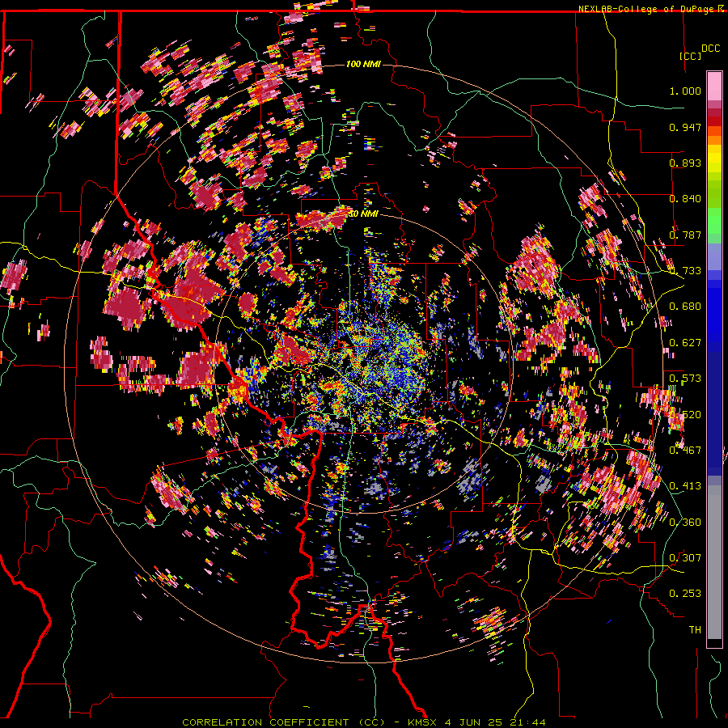Select the 0.627 legend value
The height and width of the screenshot is (728, 728).
[x=685, y=343]
